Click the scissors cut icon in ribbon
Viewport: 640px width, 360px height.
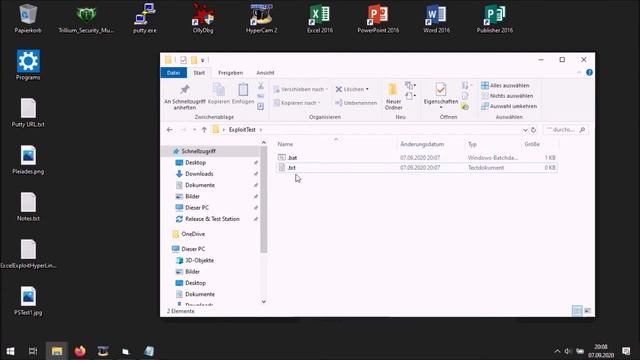point(260,86)
